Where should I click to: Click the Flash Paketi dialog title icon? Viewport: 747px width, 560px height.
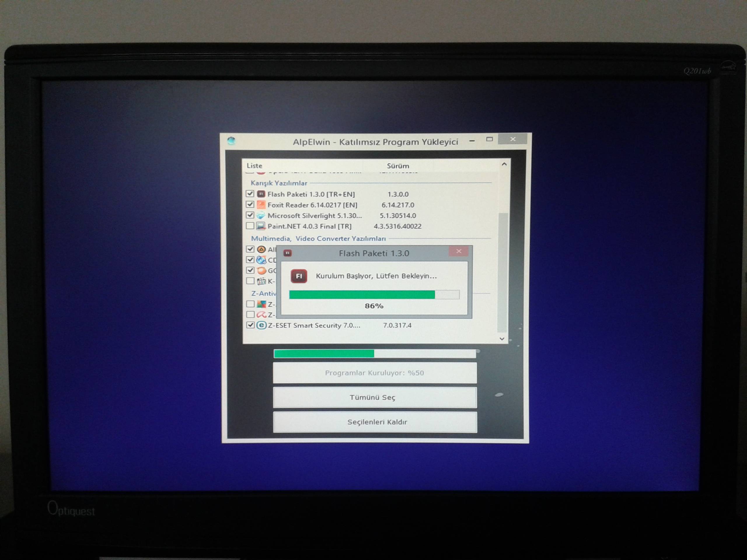coord(287,253)
